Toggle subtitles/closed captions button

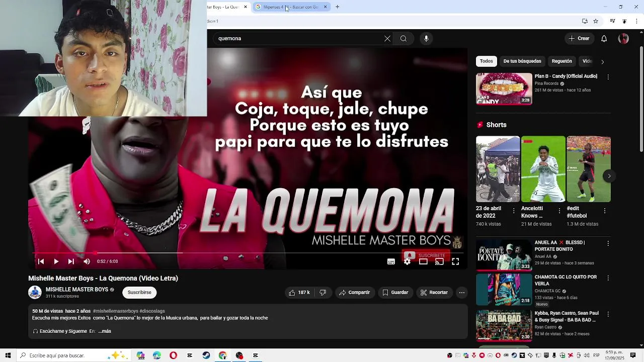(391, 261)
